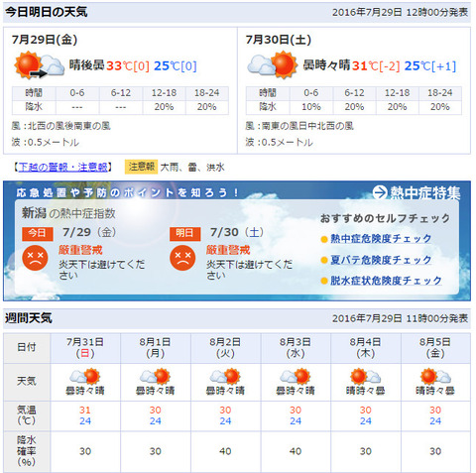Click the おすすめのセルフチェック heading
The width and height of the screenshot is (476, 473).
(x=385, y=218)
